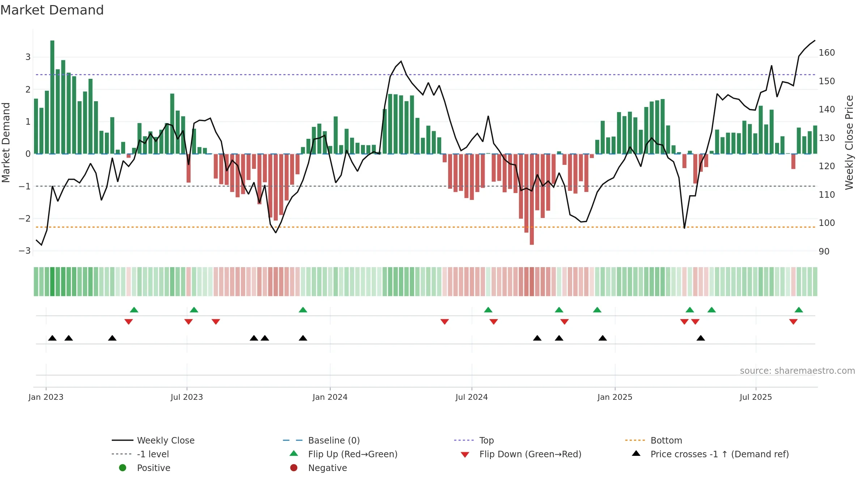The width and height of the screenshot is (868, 488).
Task: Toggle Price crosses -1 legend entry
Action: (x=710, y=454)
